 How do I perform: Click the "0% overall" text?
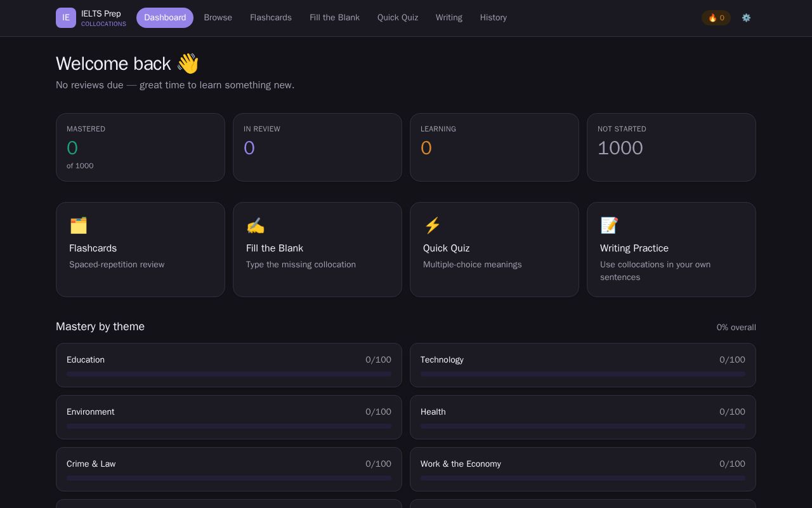737,327
